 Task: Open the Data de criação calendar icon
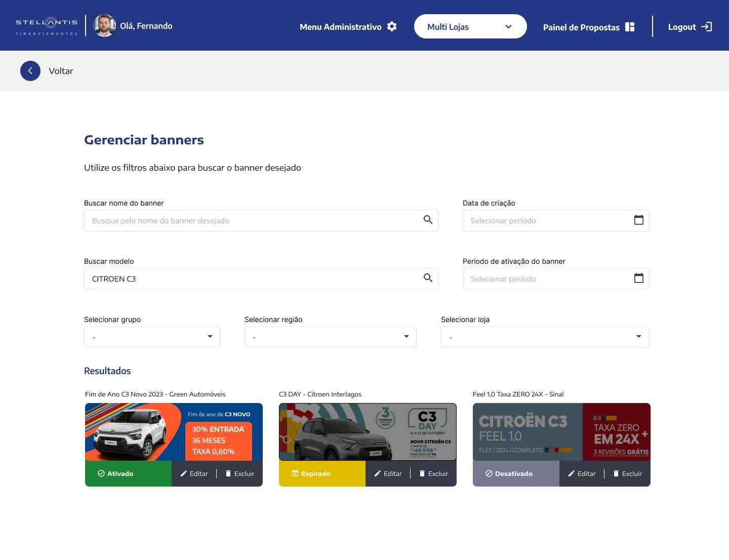point(639,220)
